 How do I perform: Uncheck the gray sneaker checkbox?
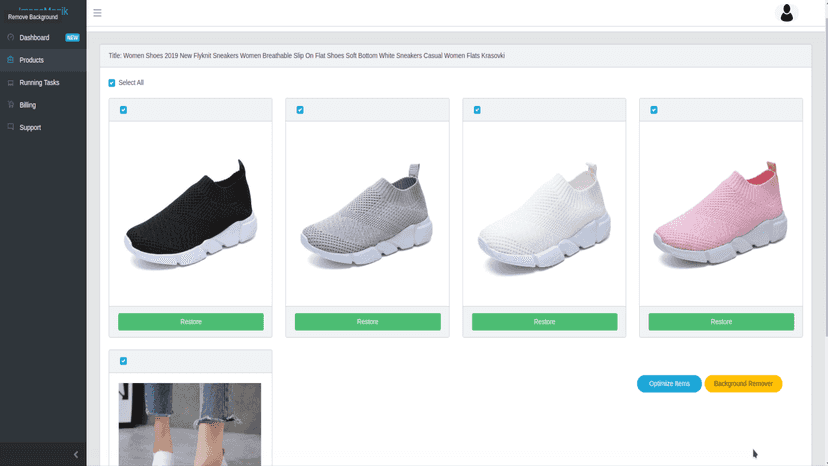[300, 110]
